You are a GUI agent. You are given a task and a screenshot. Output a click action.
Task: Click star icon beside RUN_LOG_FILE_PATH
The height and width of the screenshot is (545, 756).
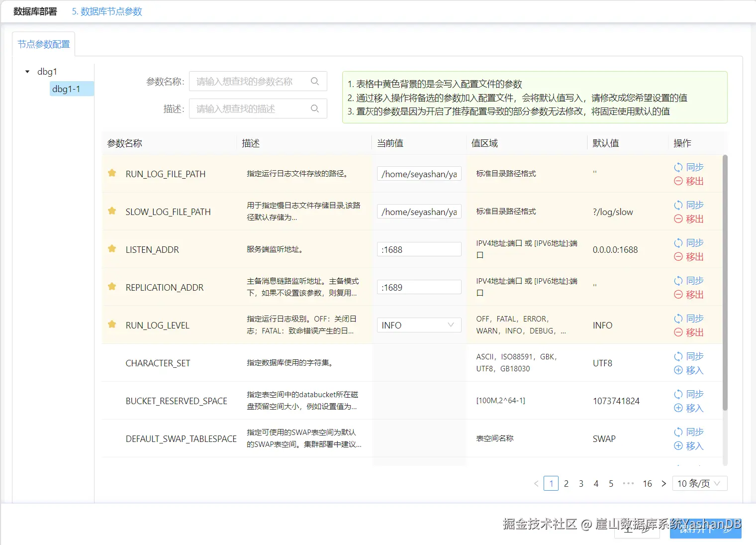[x=112, y=173]
